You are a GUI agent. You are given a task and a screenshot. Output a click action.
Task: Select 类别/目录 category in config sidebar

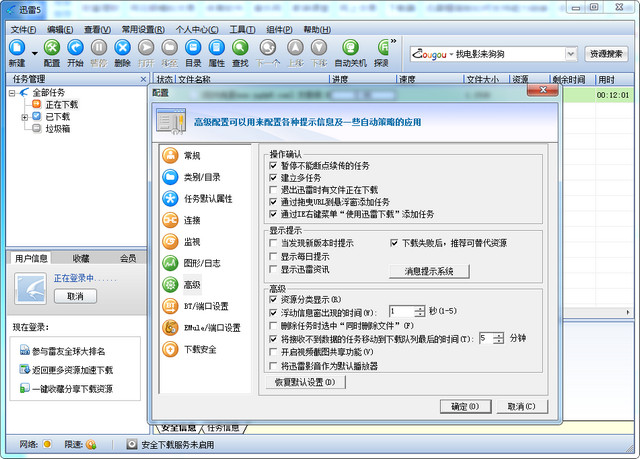click(x=191, y=177)
